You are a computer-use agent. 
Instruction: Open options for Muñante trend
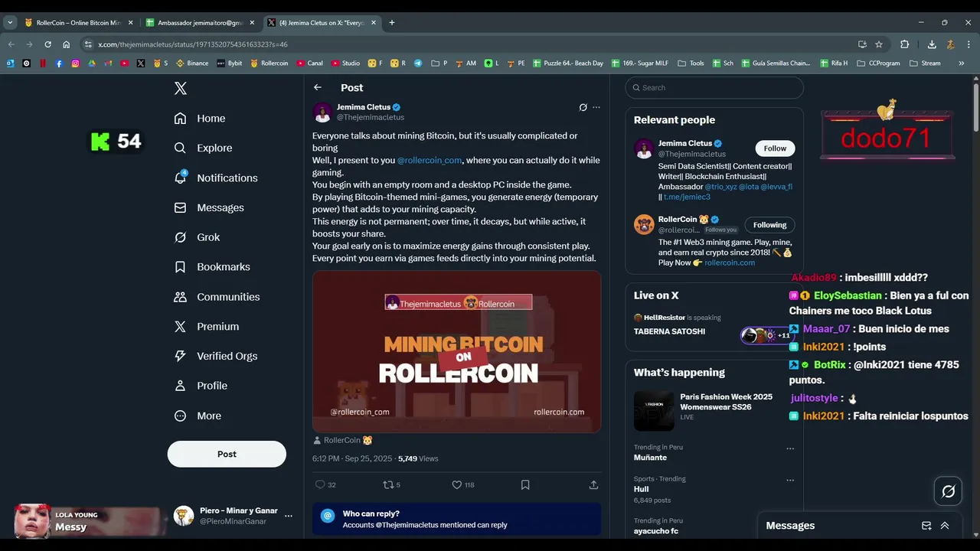pos(790,448)
